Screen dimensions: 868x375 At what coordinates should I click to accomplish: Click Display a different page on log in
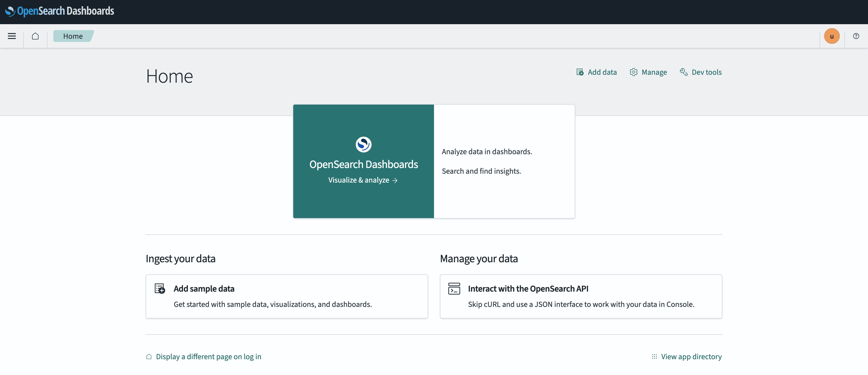point(203,356)
